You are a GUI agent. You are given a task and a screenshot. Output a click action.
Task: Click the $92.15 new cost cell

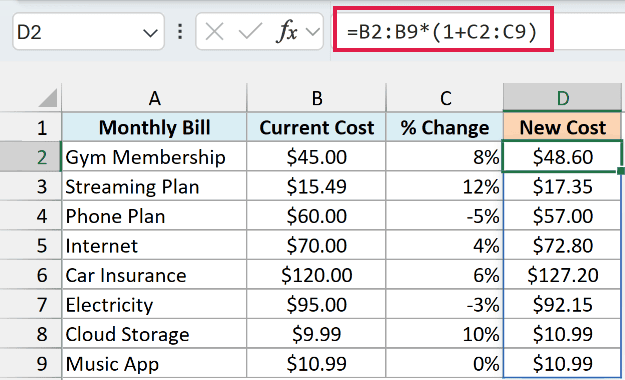tap(562, 304)
